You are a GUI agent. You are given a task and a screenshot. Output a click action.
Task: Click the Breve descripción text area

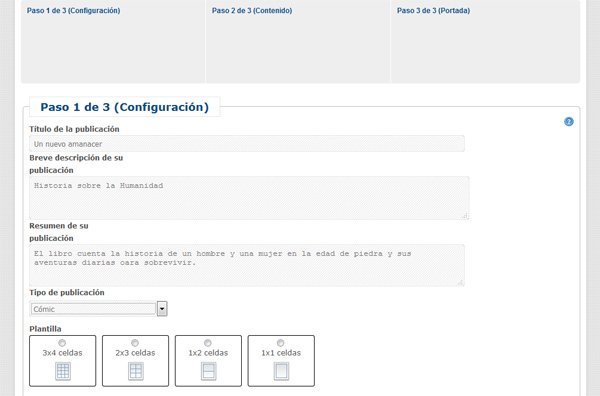249,198
